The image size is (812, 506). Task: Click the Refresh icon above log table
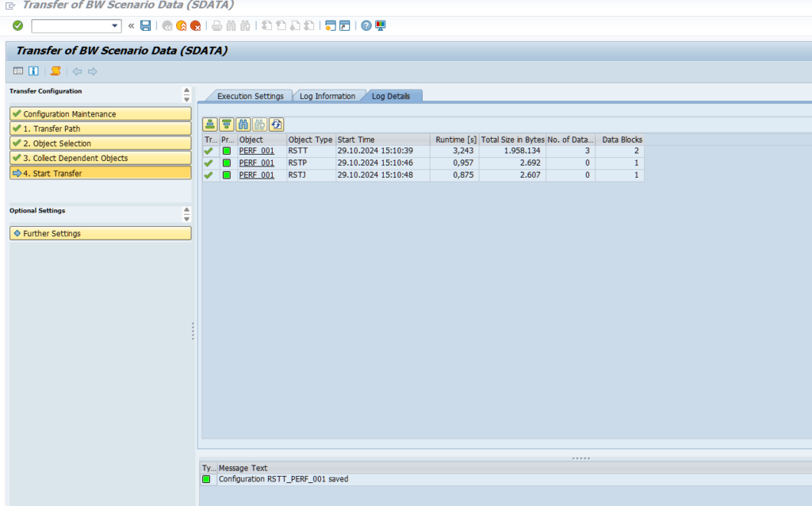(276, 124)
